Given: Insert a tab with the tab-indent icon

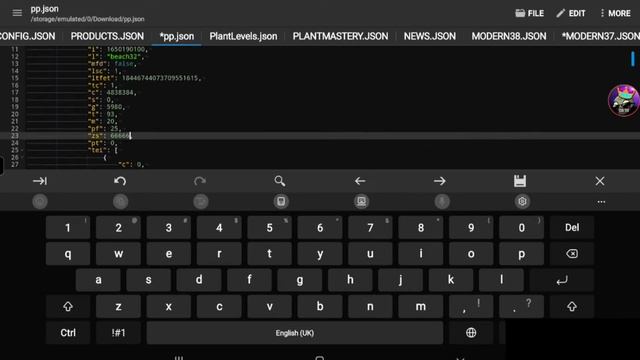Looking at the screenshot, I should pos(40,181).
